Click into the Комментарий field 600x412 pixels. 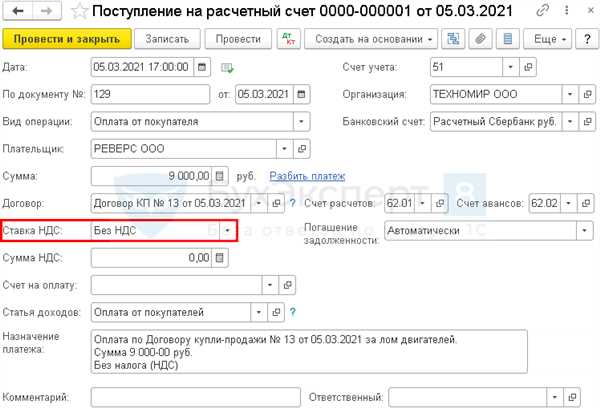click(x=196, y=397)
